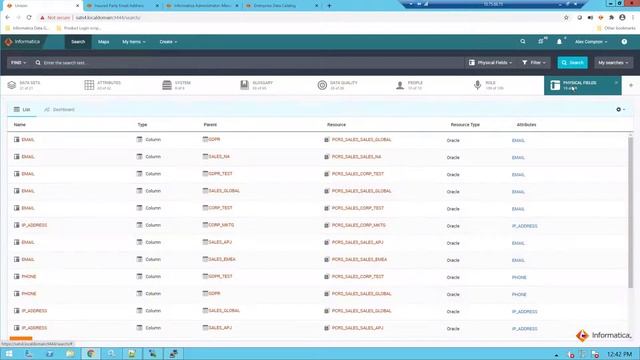The width and height of the screenshot is (640, 360).
Task: Click the plus icon to add tab
Action: click(x=631, y=85)
